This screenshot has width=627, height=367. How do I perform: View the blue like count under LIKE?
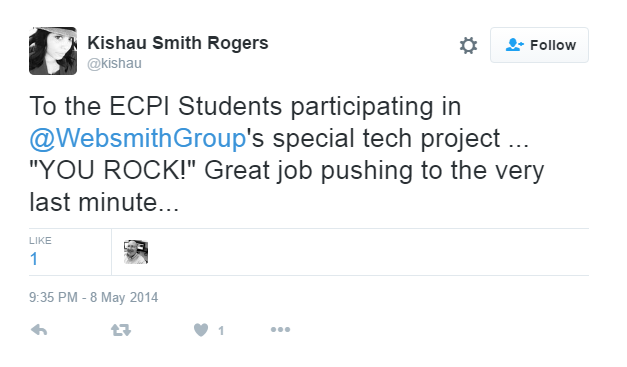coord(34,259)
